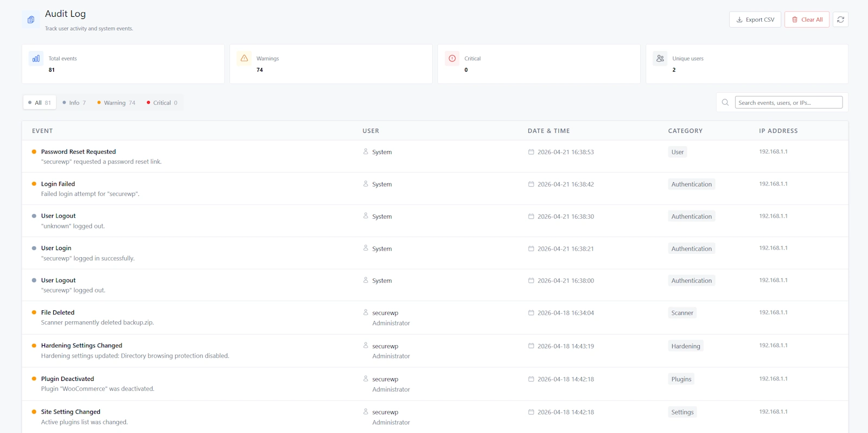This screenshot has width=868, height=433.
Task: Filter events by Critical tab
Action: pyautogui.click(x=162, y=103)
